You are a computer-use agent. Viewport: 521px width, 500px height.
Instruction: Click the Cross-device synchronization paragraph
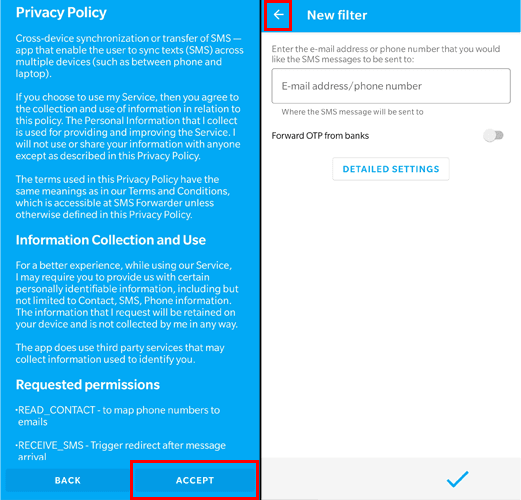coord(129,56)
